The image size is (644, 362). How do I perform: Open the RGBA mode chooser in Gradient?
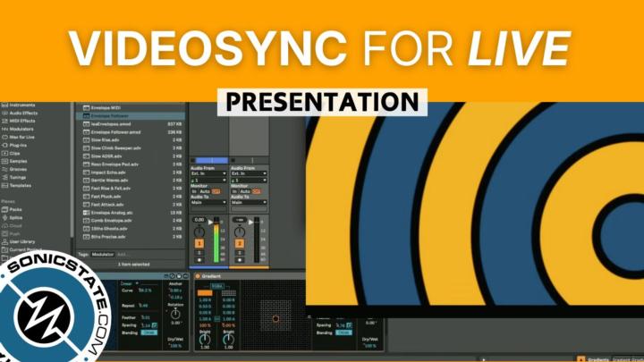(216, 286)
